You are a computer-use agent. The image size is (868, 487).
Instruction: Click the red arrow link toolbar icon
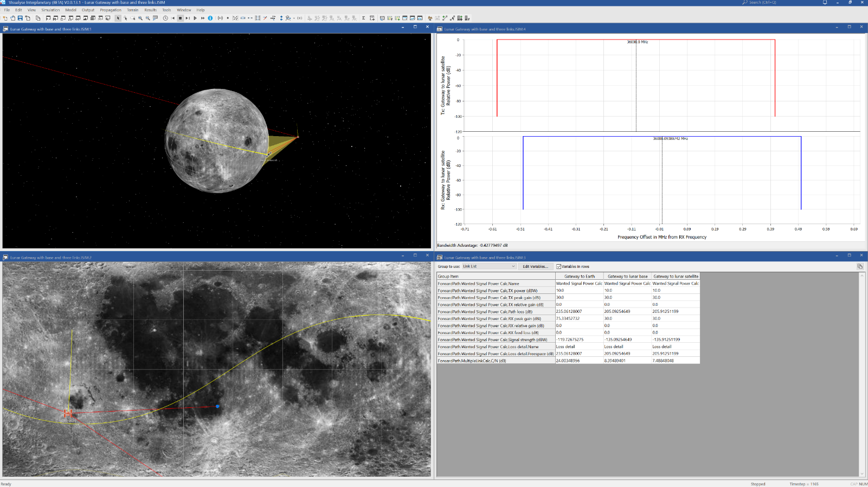[265, 18]
